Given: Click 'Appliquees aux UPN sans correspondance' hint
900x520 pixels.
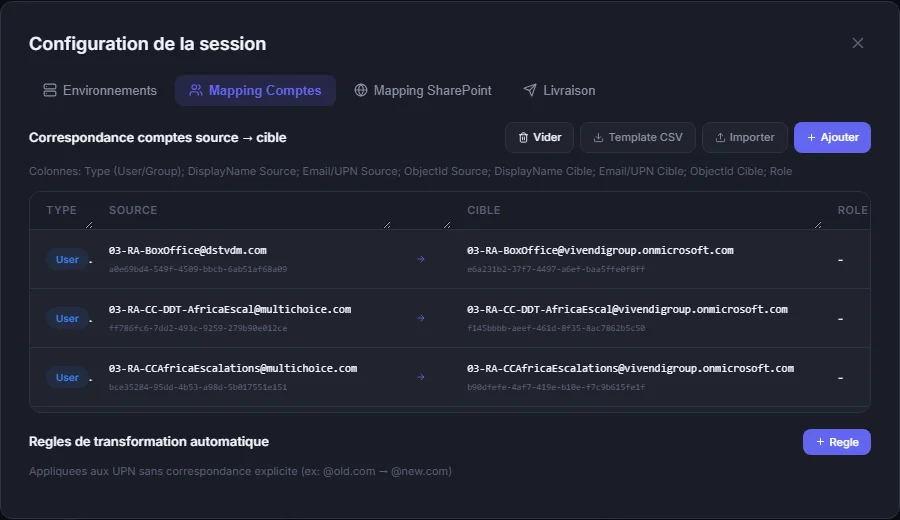Looking at the screenshot, I should point(240,471).
